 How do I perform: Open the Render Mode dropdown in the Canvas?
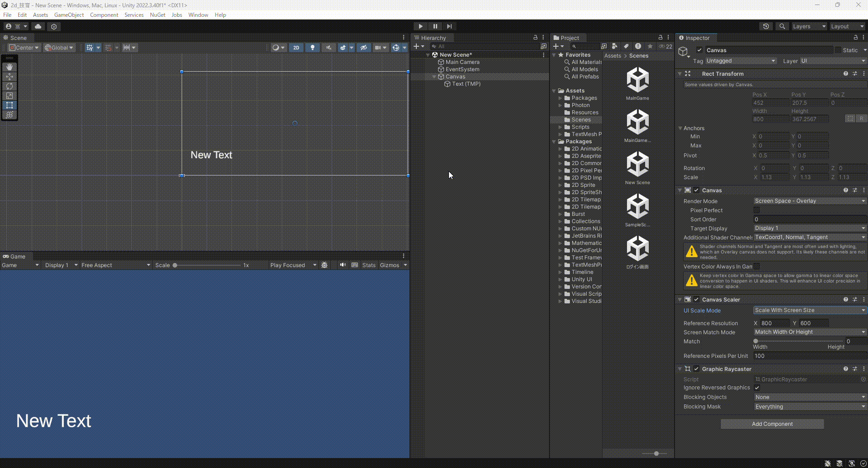[x=810, y=201]
